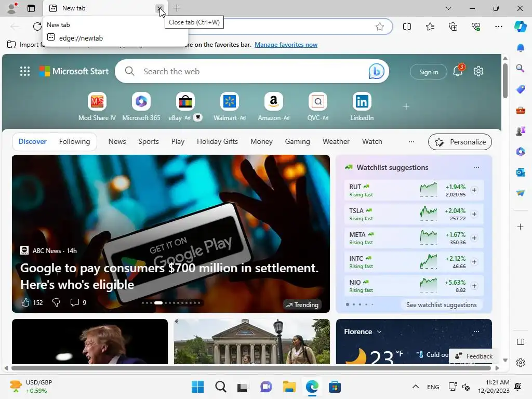Add this page to favorites star
Image resolution: width=532 pixels, height=399 pixels.
tap(380, 26)
